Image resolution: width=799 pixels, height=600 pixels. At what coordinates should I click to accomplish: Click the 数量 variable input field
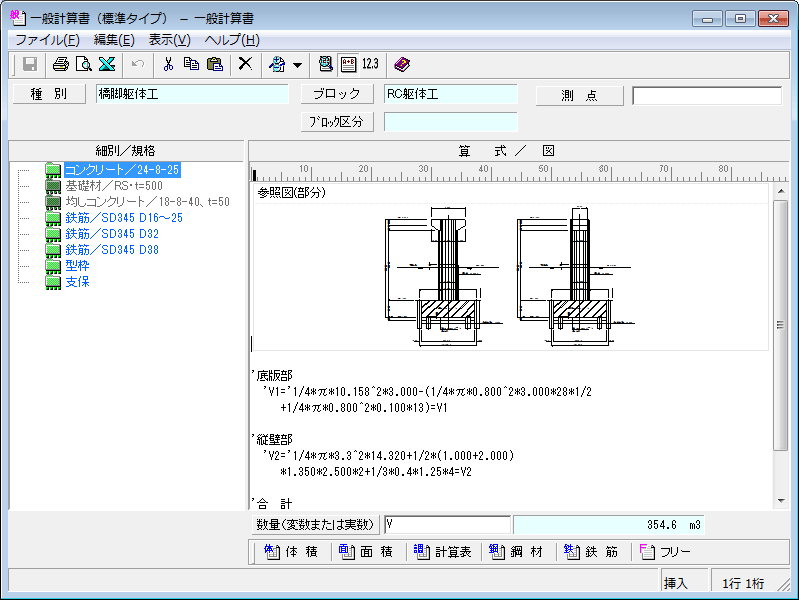pos(446,525)
